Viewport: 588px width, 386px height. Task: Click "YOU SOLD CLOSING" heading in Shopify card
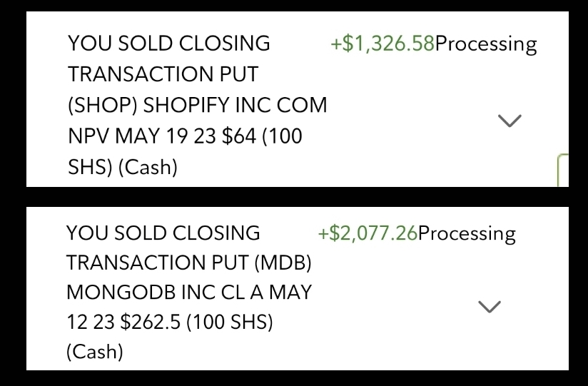click(169, 44)
